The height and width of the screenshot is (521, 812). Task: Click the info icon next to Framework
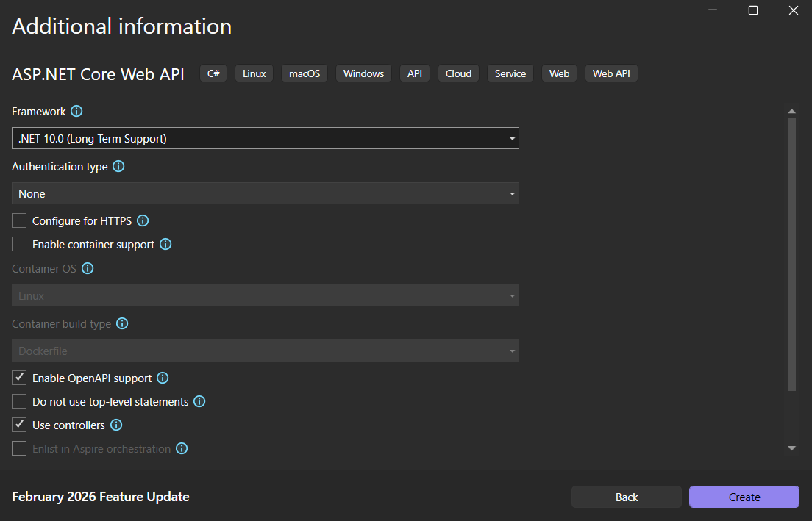pos(76,112)
